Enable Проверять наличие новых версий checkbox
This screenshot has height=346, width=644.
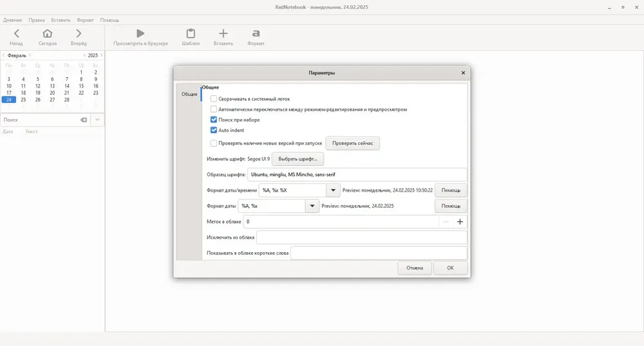tap(214, 143)
